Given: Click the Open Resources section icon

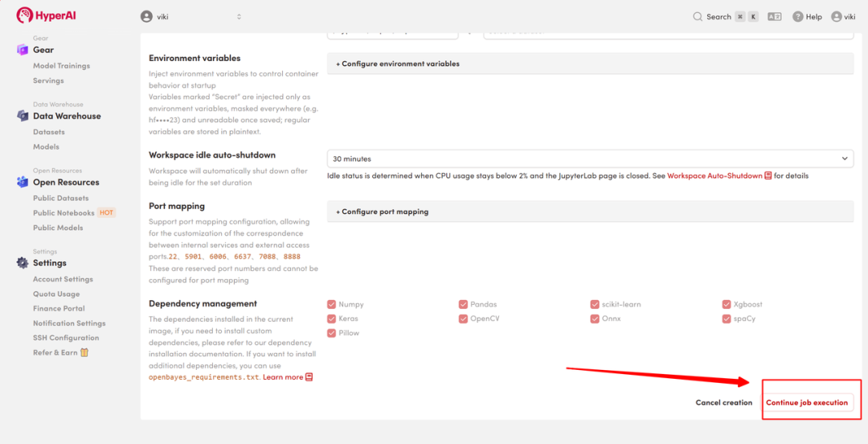Looking at the screenshot, I should [23, 182].
